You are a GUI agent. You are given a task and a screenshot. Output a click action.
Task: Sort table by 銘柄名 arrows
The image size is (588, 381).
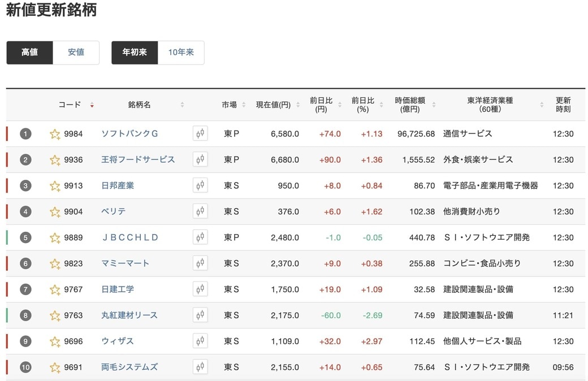[182, 105]
